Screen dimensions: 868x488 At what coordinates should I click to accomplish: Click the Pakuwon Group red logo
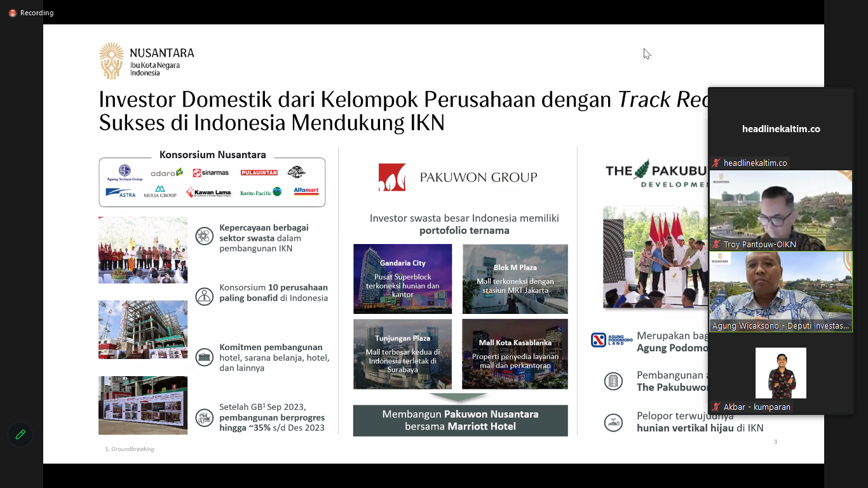pyautogui.click(x=392, y=177)
